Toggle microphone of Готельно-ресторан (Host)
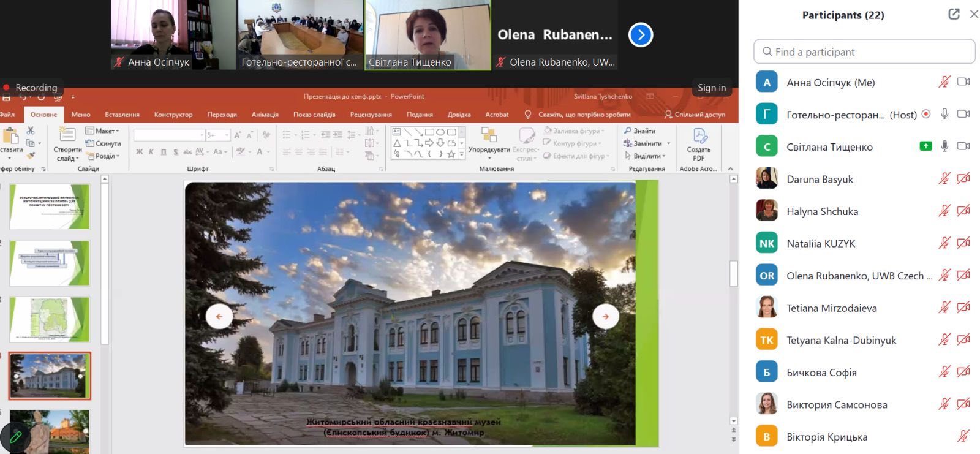This screenshot has height=454, width=980. (944, 114)
